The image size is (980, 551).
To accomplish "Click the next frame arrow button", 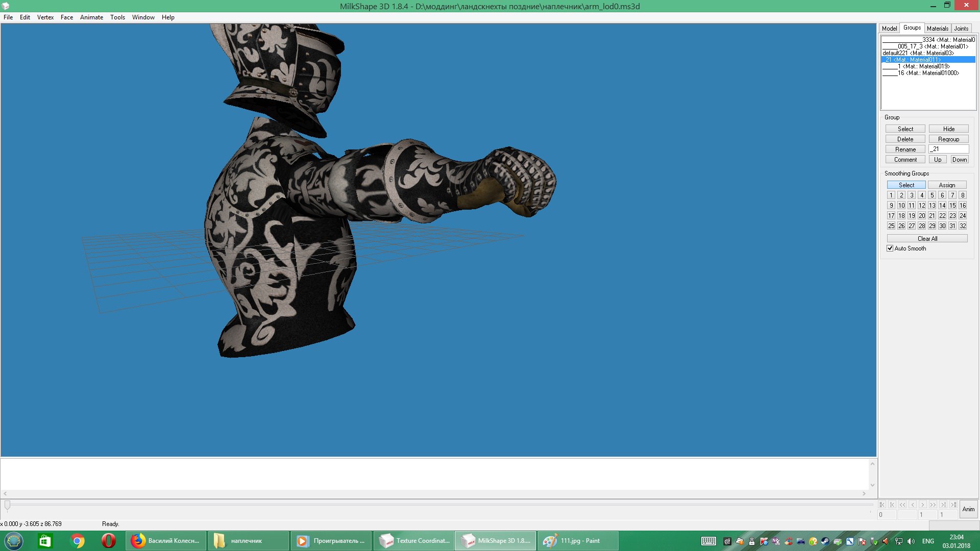I will click(x=923, y=505).
